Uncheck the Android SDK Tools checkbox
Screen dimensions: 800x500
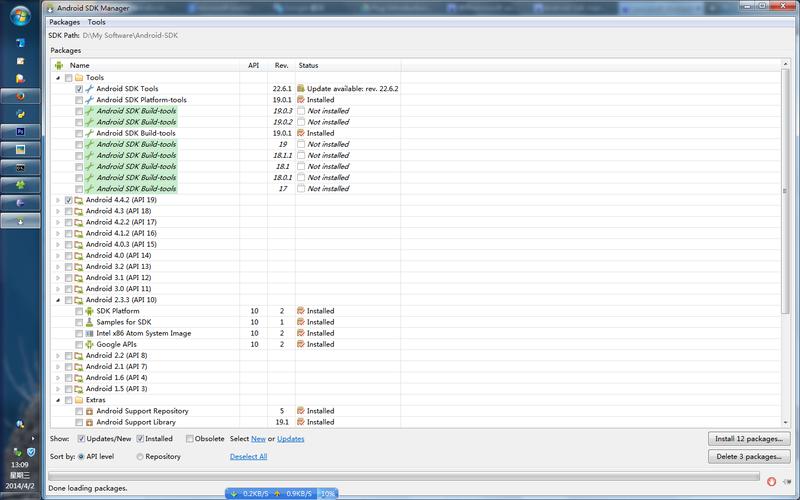coord(79,89)
